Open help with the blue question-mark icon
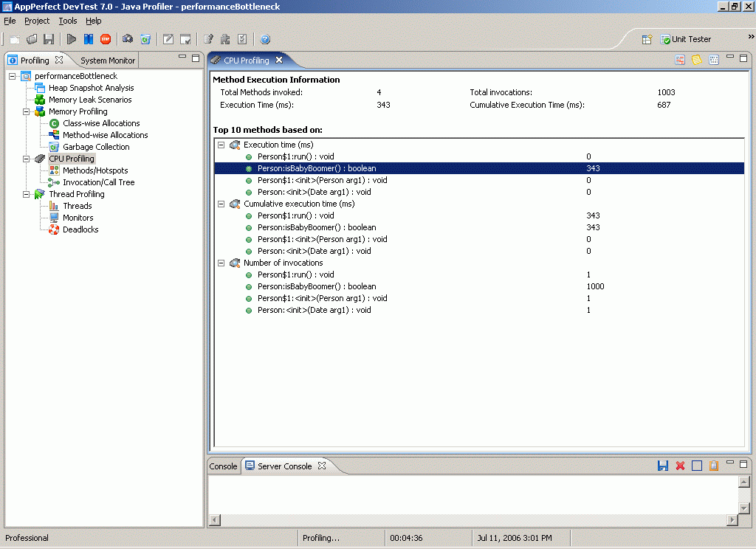 (x=265, y=40)
